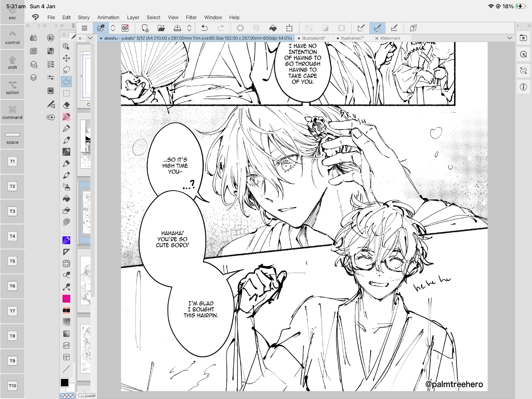This screenshot has width=532, height=399.
Task: Select the speech balloon tool
Action: [x=66, y=299]
